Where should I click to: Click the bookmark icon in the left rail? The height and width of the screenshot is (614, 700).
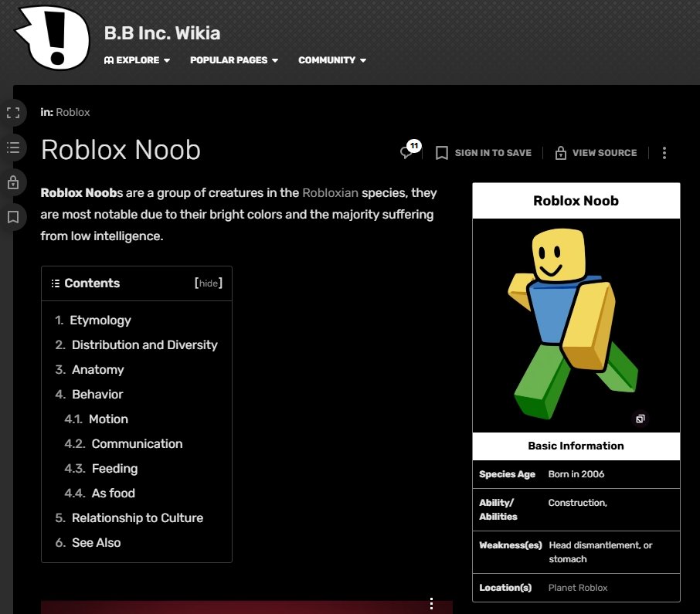[13, 217]
